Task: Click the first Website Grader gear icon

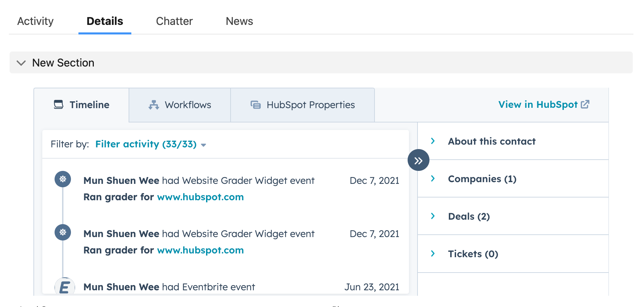Action: (63, 179)
